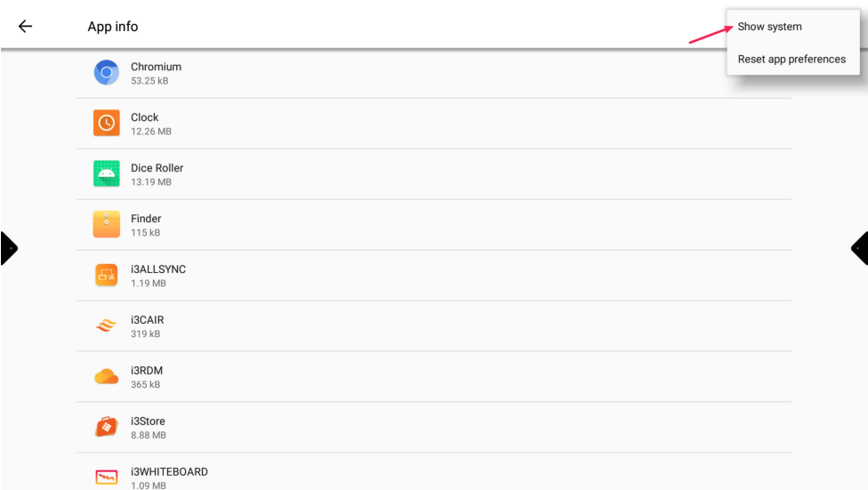This screenshot has width=868, height=490.
Task: Tap the i3CAIR app icon
Action: coord(107,326)
